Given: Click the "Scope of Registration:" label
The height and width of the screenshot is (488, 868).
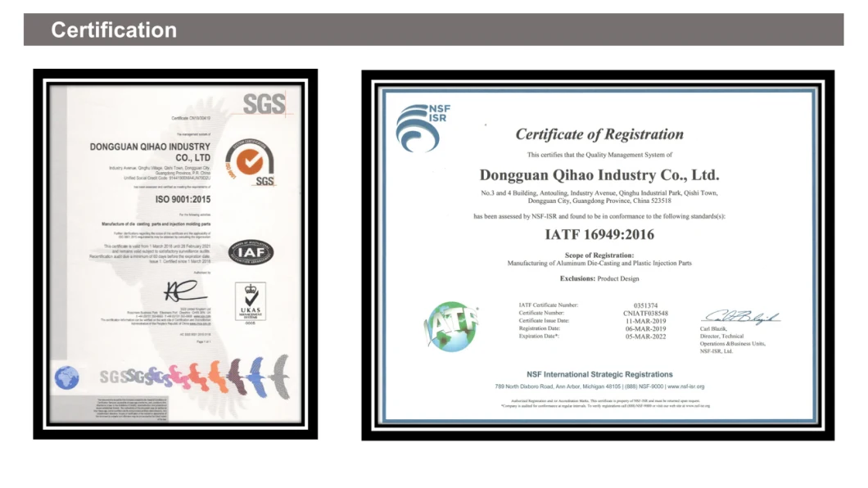Looking at the screenshot, I should [599, 255].
